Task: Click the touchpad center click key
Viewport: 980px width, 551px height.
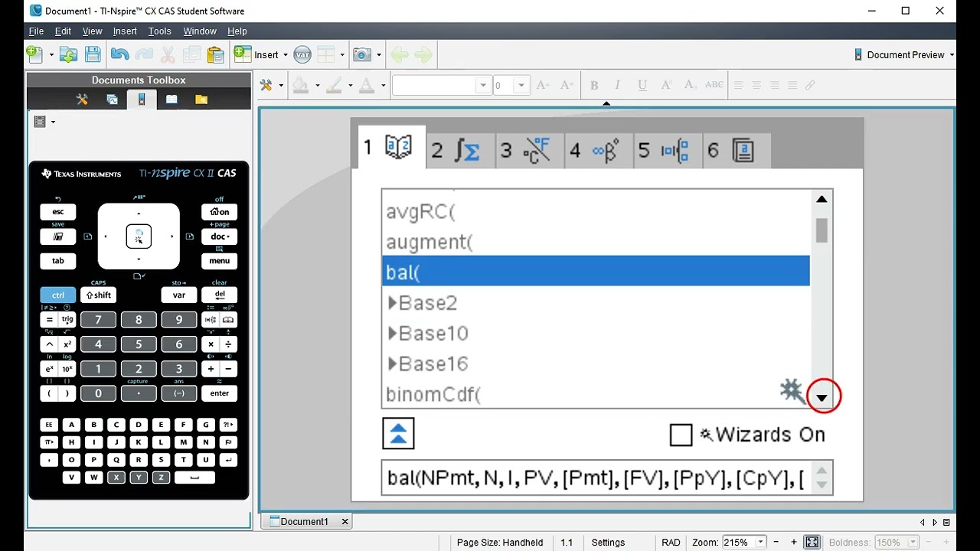Action: pos(139,236)
